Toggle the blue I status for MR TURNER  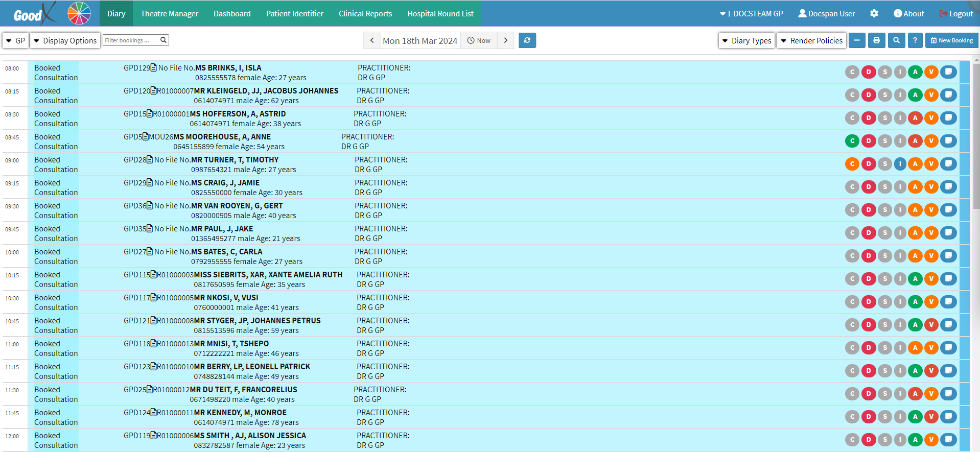click(x=900, y=164)
